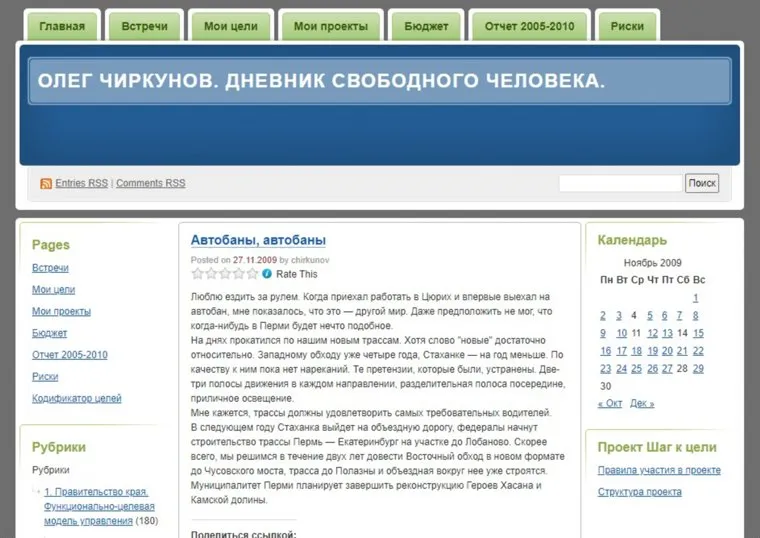Rate the post with first star

198,274
